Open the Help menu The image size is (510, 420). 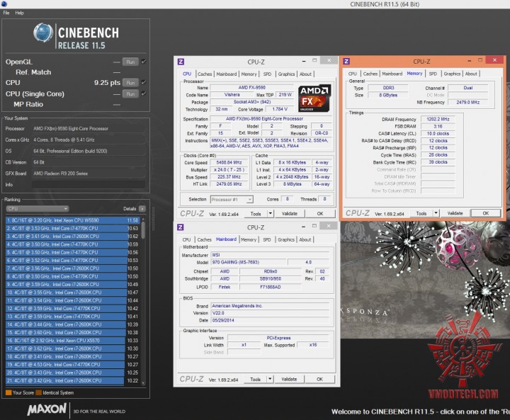point(20,13)
